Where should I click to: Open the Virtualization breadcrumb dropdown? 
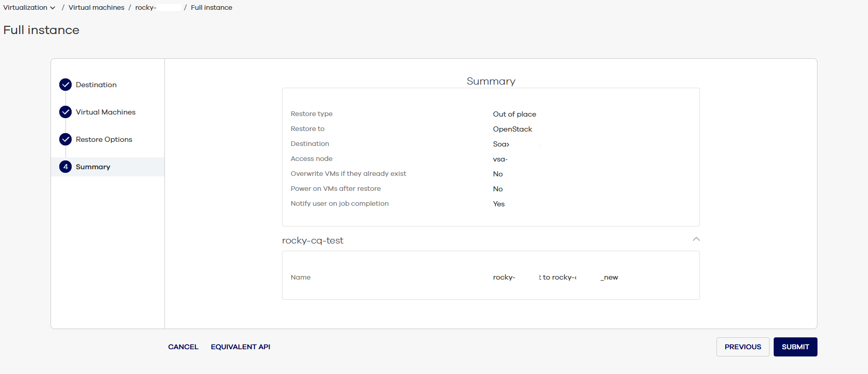point(29,8)
